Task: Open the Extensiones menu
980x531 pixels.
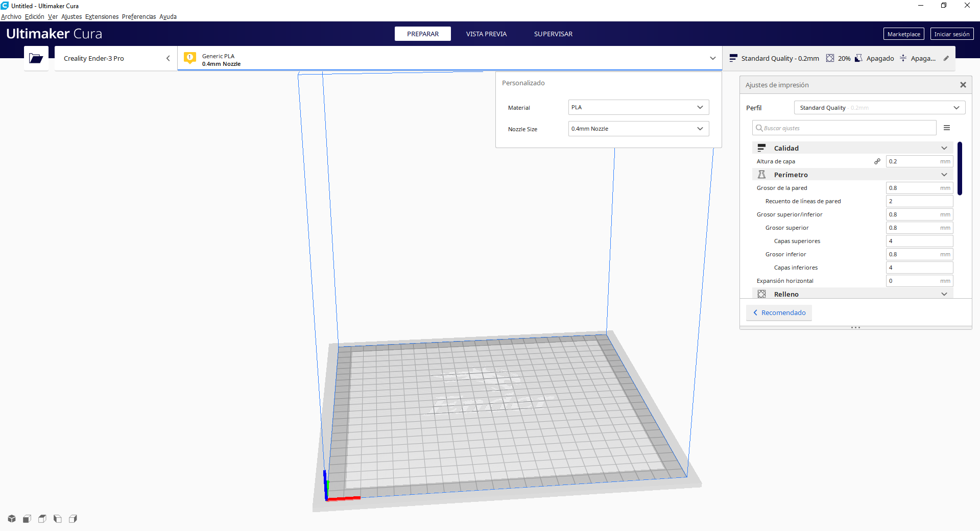Action: (102, 17)
